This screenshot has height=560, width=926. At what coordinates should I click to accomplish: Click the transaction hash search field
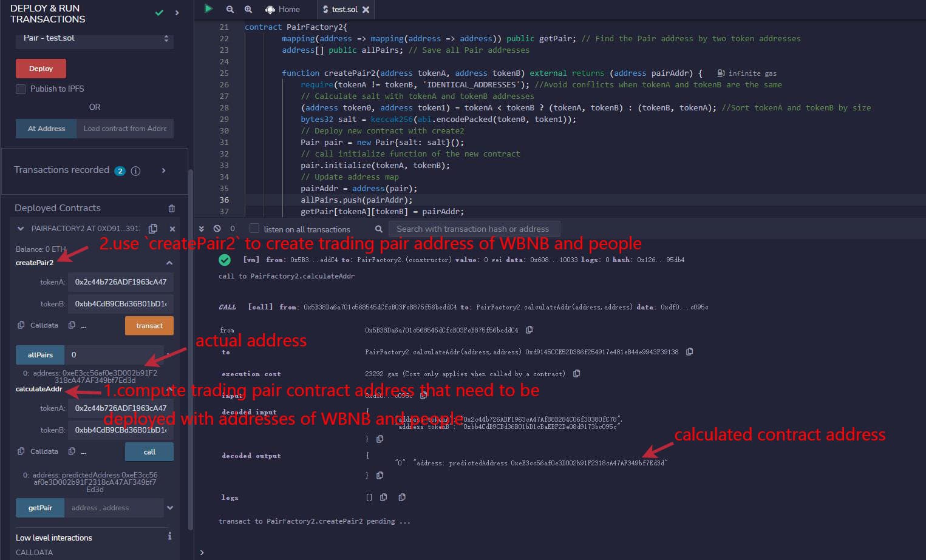coord(475,229)
